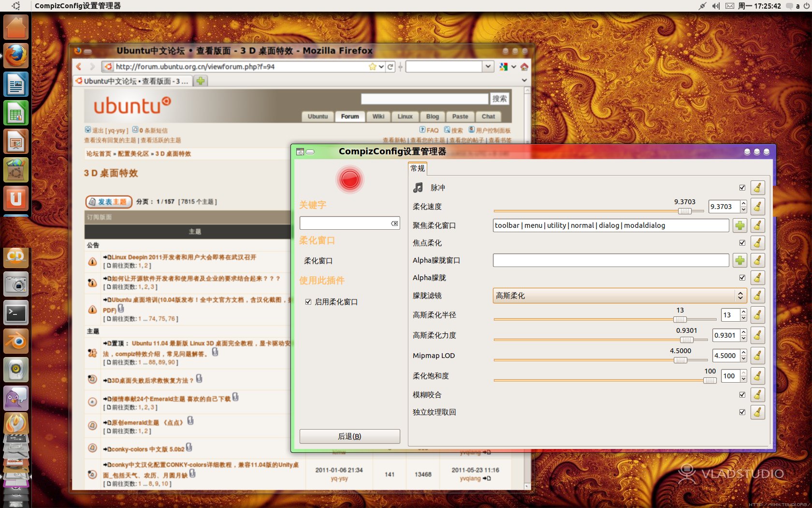Open the Firefox URL history dropdown arrow

(x=381, y=67)
